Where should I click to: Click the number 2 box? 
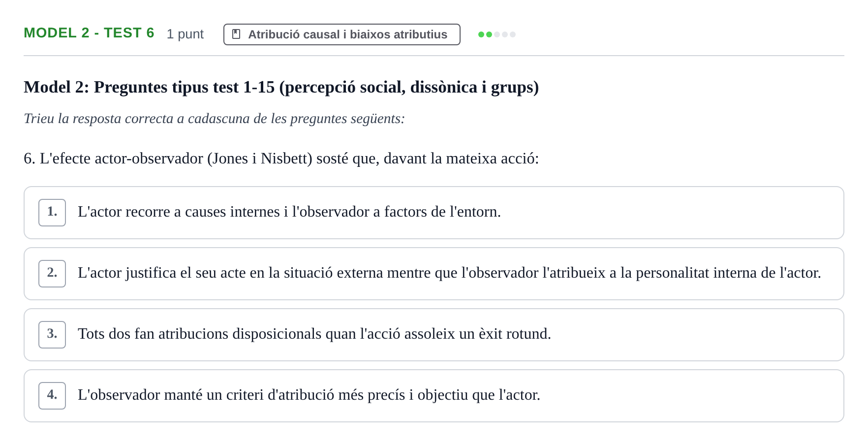click(x=52, y=274)
